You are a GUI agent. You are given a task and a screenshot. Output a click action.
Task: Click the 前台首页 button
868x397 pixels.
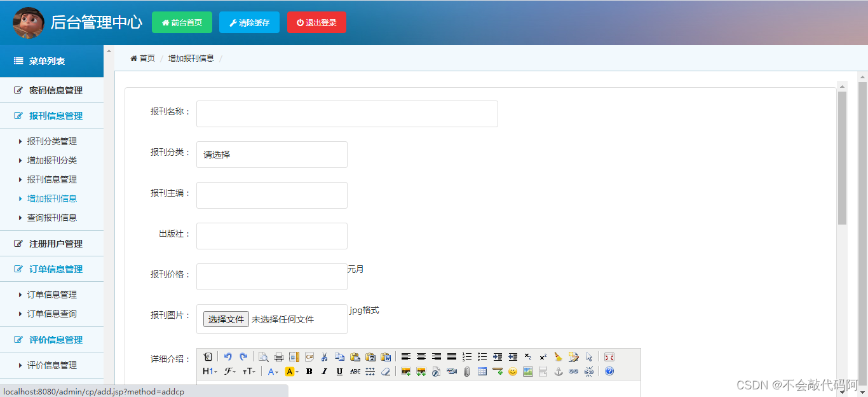coord(182,22)
